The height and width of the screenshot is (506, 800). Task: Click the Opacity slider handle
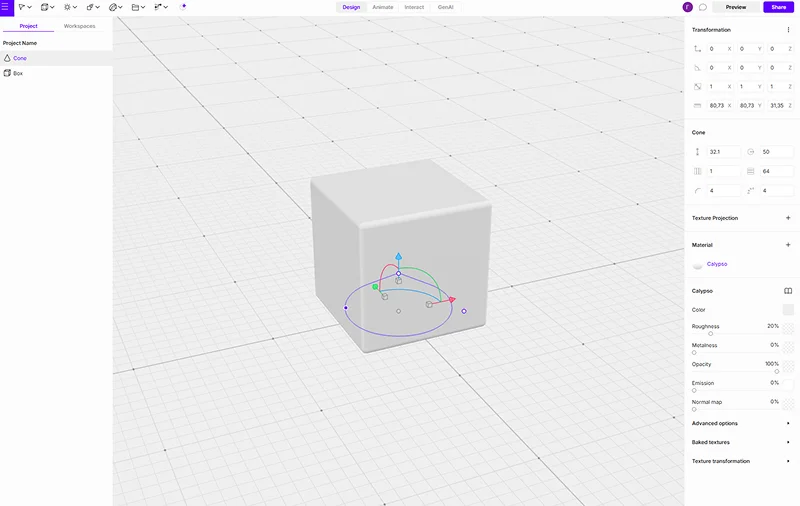776,371
